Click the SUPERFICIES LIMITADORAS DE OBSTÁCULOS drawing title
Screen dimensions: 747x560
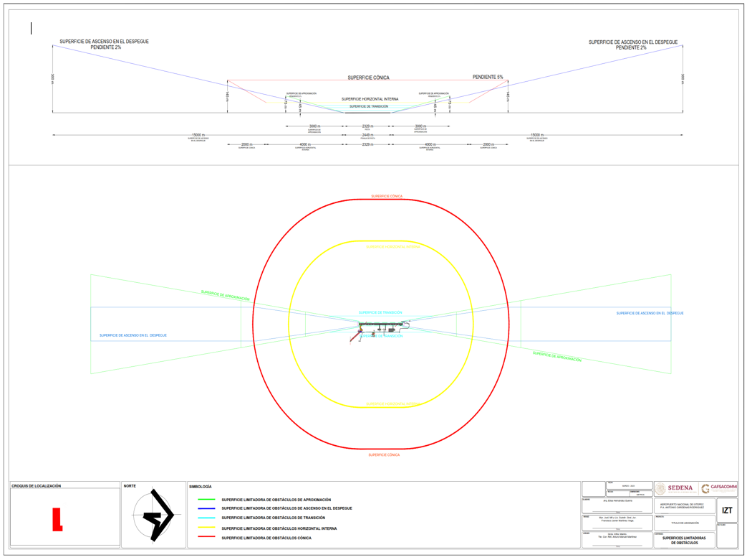coord(685,540)
